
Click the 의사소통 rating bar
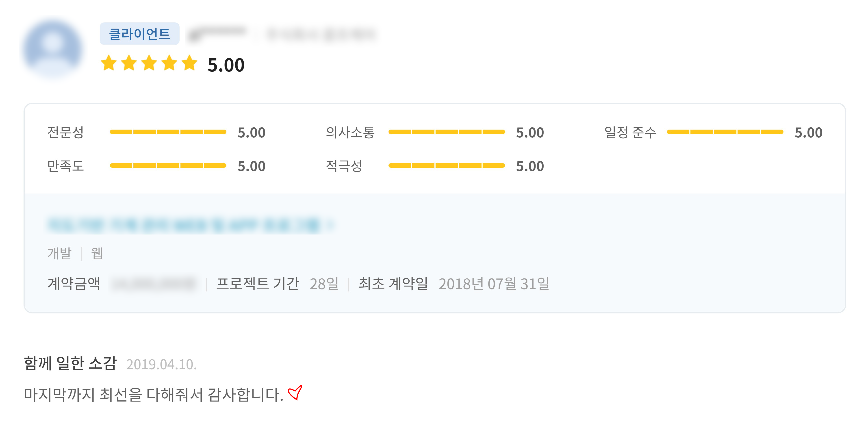pyautogui.click(x=447, y=132)
